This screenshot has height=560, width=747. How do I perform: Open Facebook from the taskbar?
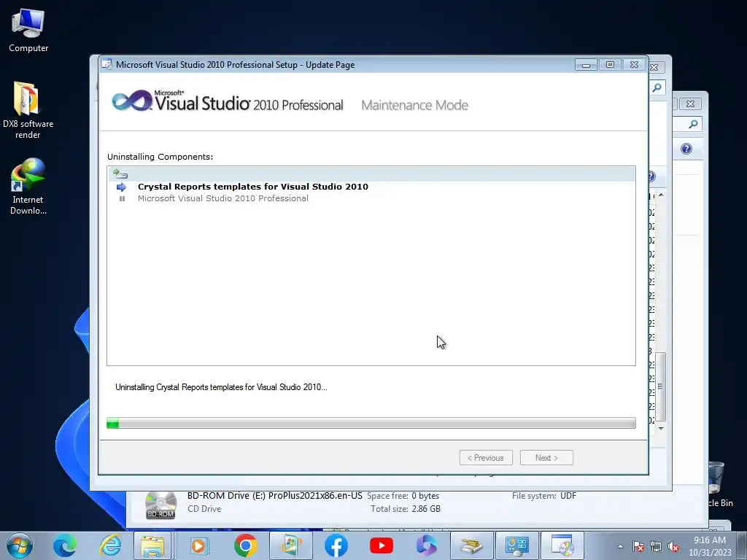[x=336, y=545]
